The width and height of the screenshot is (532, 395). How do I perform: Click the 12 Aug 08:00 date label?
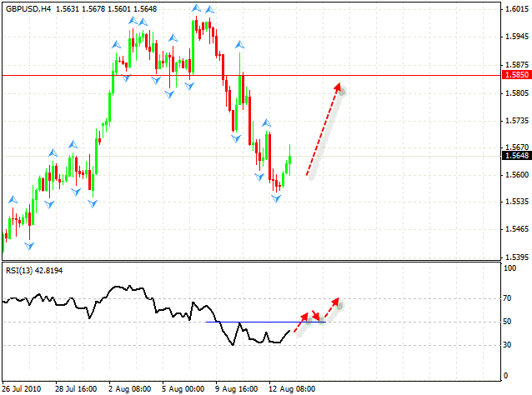pos(292,389)
